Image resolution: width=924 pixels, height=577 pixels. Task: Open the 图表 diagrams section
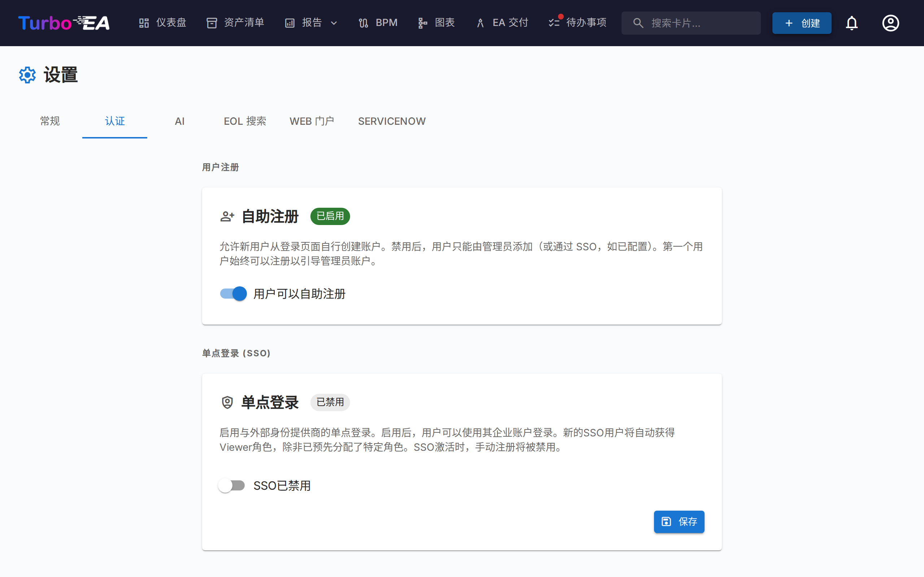(436, 23)
